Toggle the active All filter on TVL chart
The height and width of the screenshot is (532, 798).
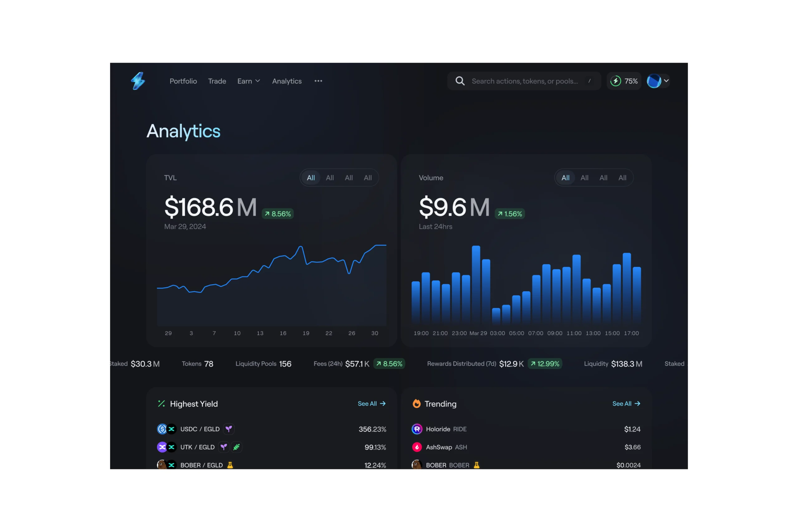[x=310, y=177]
